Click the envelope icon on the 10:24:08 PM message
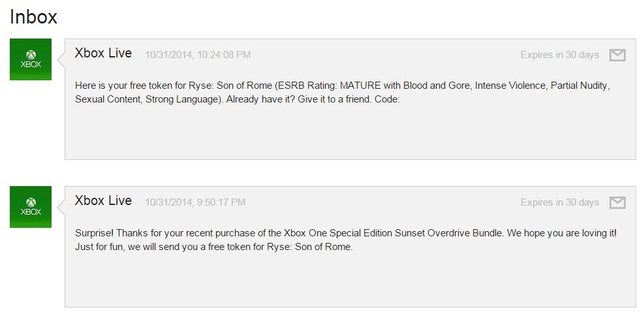Screen dimensions: 644x316 point(617,55)
